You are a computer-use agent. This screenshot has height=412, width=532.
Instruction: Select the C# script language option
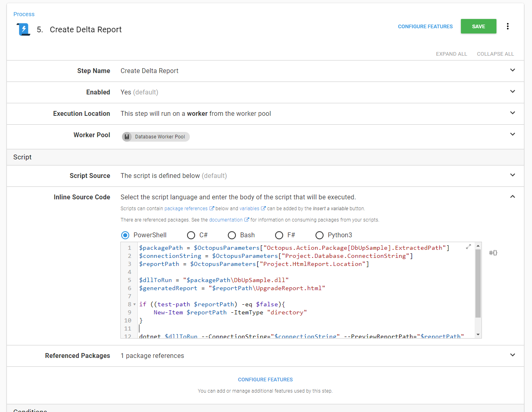pyautogui.click(x=191, y=235)
